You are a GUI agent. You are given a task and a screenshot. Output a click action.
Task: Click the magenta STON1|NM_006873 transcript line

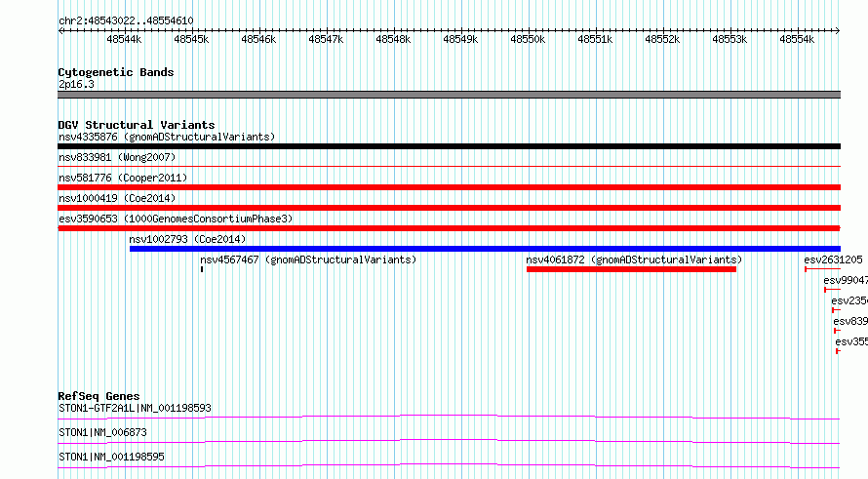(x=449, y=441)
